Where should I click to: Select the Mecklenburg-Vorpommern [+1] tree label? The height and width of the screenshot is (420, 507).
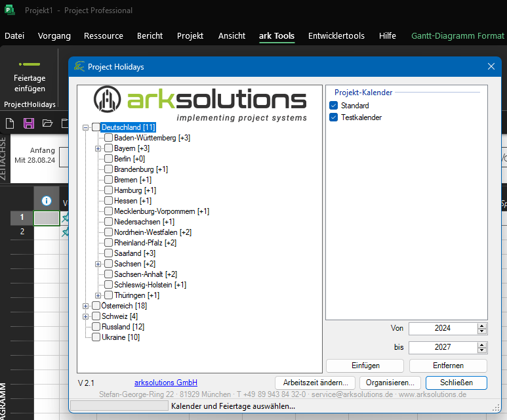click(x=161, y=211)
